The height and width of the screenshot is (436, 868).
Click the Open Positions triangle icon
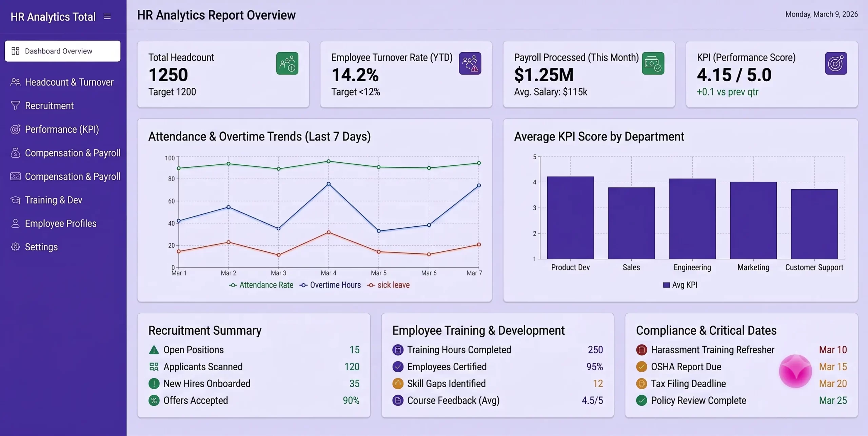154,350
